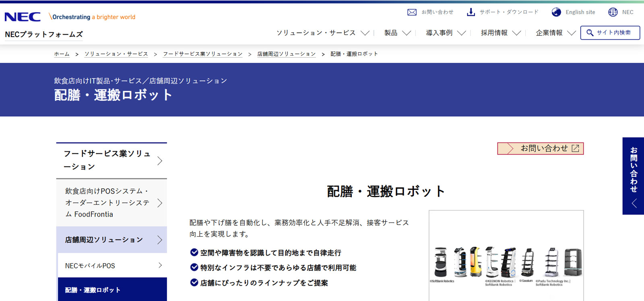Click external-link icon on お問い合わせ button
The width and height of the screenshot is (644, 301).
click(576, 148)
